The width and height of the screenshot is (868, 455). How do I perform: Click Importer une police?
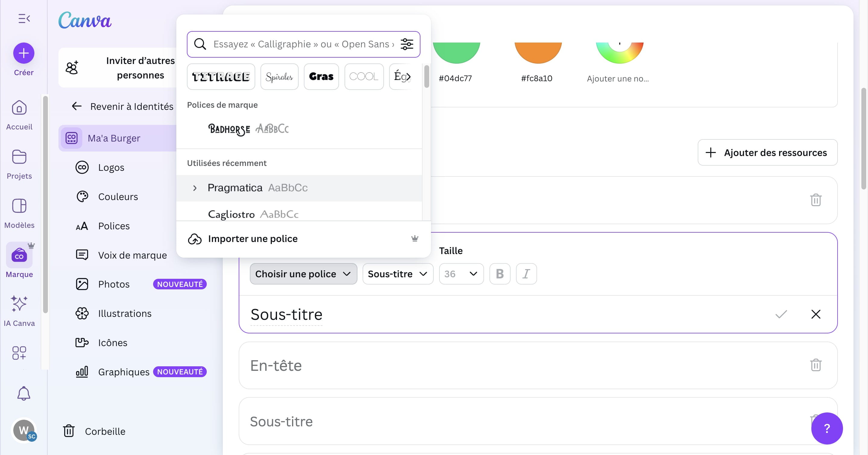pos(253,239)
